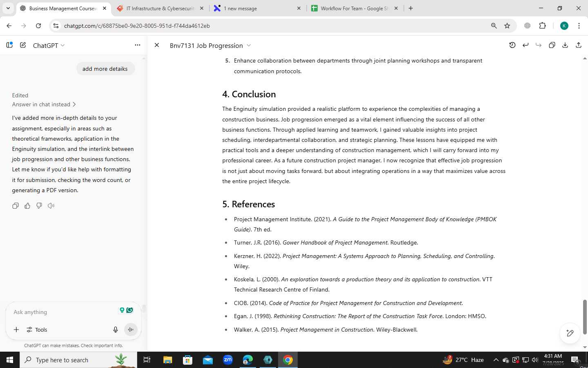Open a new browser tab

pos(411,8)
